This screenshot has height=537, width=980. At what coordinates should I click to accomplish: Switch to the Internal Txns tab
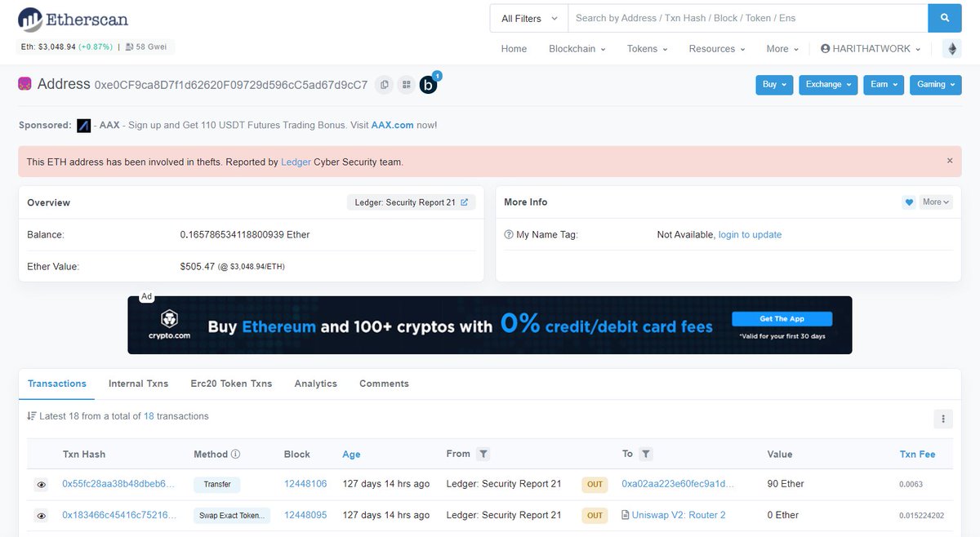pos(139,384)
